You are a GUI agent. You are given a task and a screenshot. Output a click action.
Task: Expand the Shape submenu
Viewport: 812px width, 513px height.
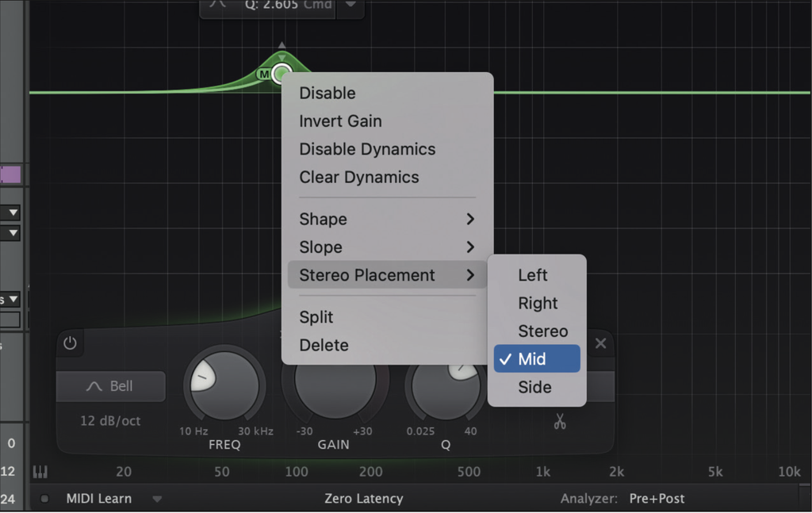click(323, 219)
